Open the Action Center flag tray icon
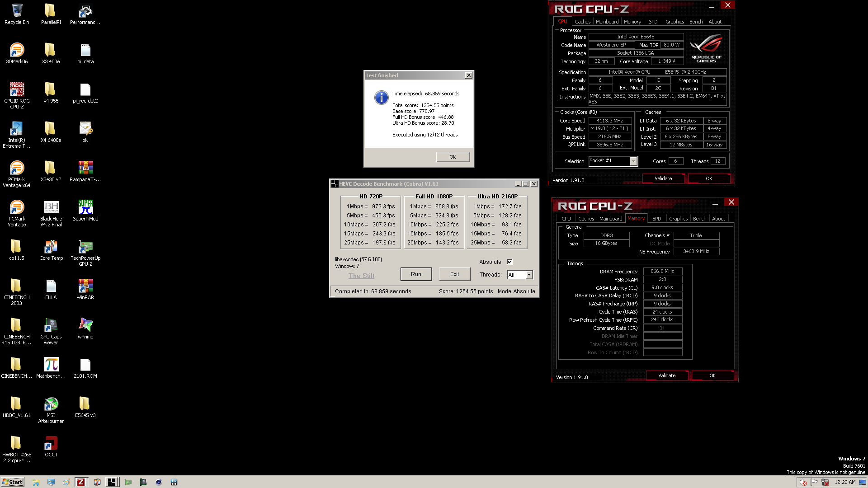This screenshot has height=488, width=868. pos(814,482)
